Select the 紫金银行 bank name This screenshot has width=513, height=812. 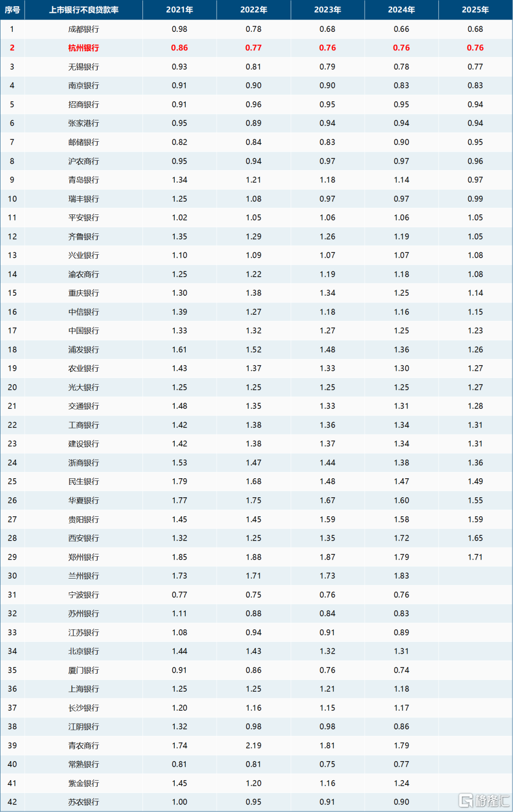tap(84, 783)
